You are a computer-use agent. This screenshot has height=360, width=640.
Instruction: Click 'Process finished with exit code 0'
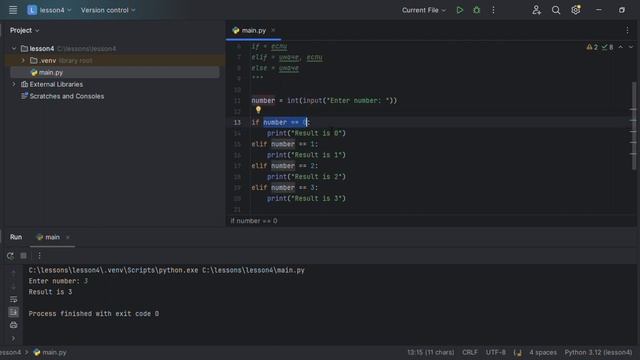(x=93, y=314)
